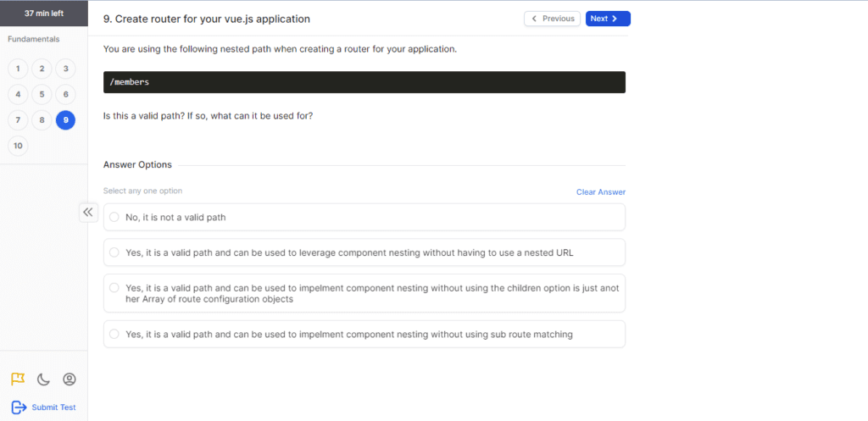
Task: Go to question 2
Action: [42, 69]
